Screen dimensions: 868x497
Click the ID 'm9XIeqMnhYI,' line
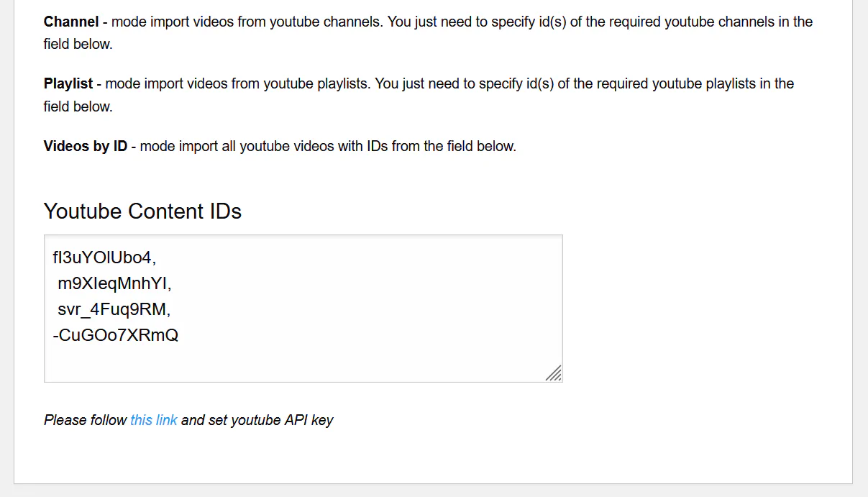114,283
